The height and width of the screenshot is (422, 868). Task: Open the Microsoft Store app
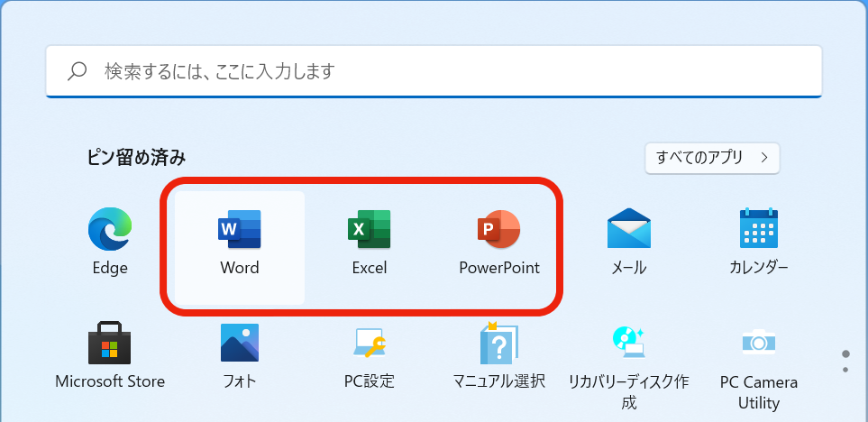(110, 355)
